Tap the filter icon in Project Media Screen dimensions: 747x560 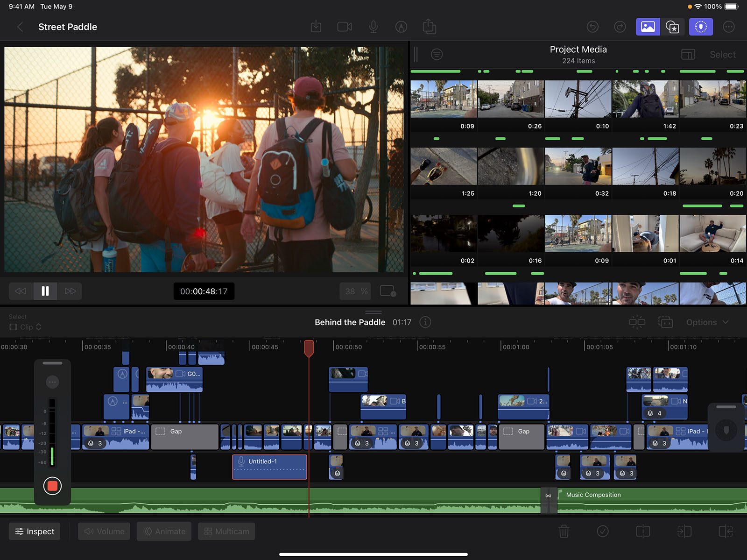(437, 54)
